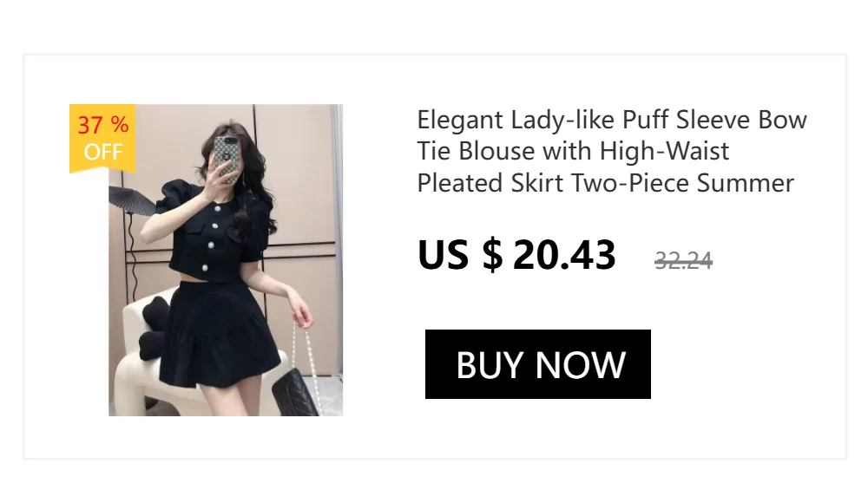Click the smartphone held in the photo

point(227,160)
